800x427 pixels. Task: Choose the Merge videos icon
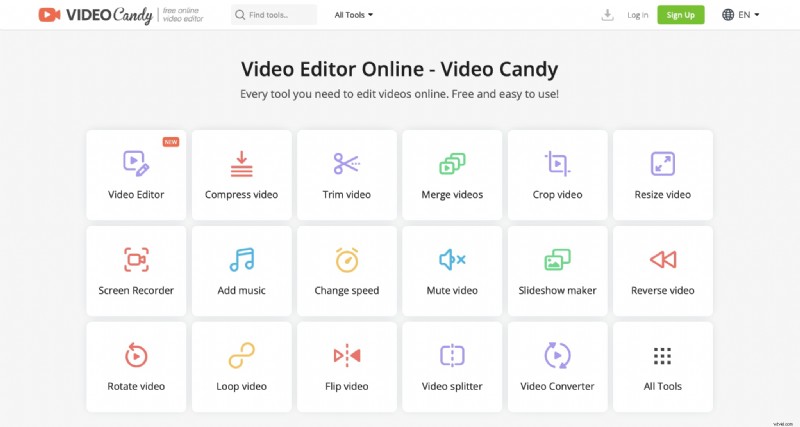(x=452, y=164)
